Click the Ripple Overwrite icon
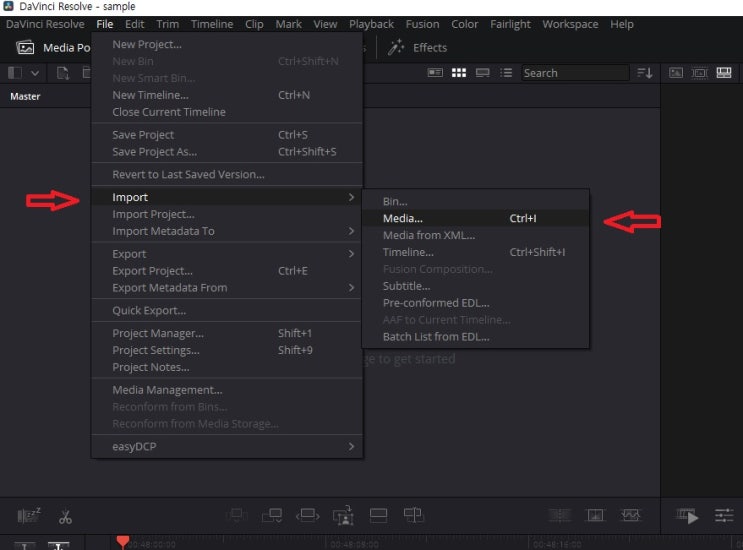The height and width of the screenshot is (550, 743). click(308, 515)
